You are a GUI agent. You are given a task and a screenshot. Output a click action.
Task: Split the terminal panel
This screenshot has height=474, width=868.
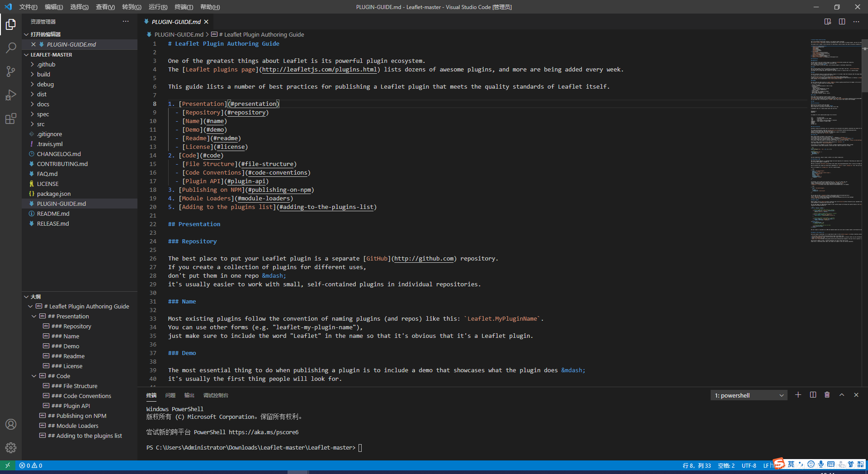click(813, 395)
